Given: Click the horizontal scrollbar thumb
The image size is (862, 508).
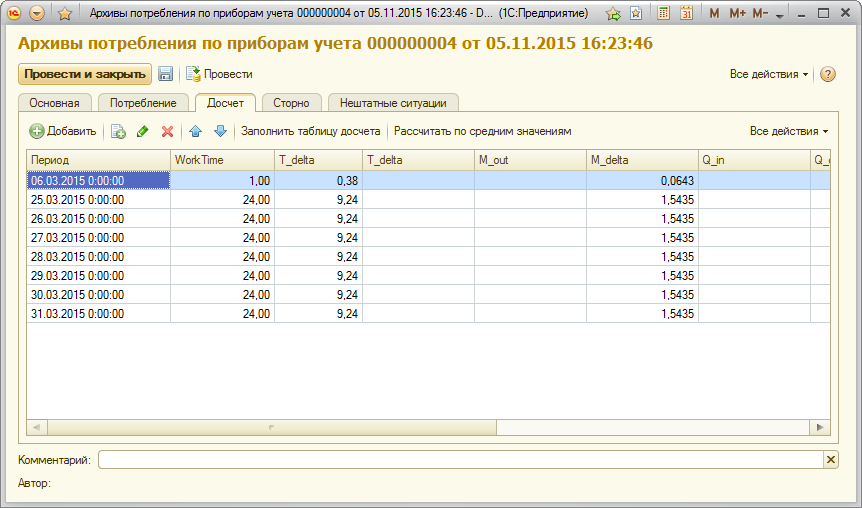Looking at the screenshot, I should 272,427.
